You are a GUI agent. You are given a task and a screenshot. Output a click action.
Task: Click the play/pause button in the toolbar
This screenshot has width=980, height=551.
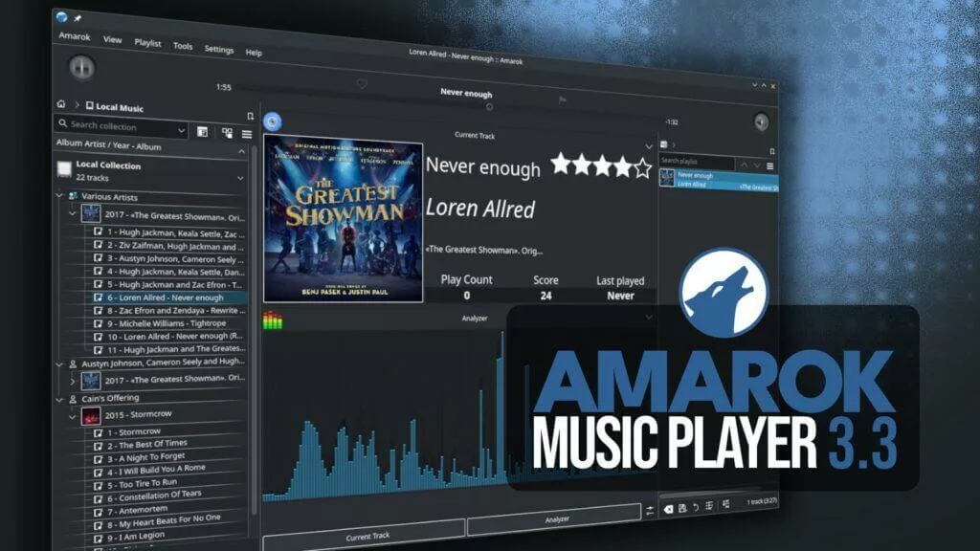click(81, 68)
